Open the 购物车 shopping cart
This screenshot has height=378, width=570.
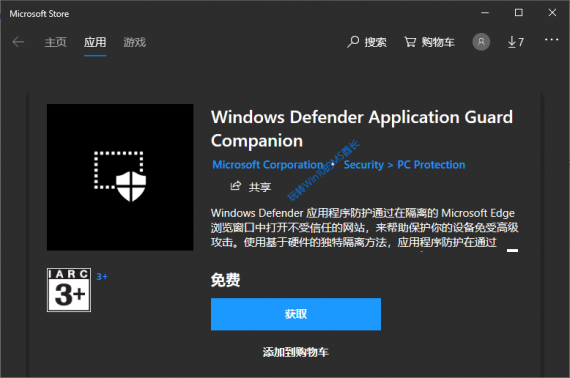[x=429, y=42]
